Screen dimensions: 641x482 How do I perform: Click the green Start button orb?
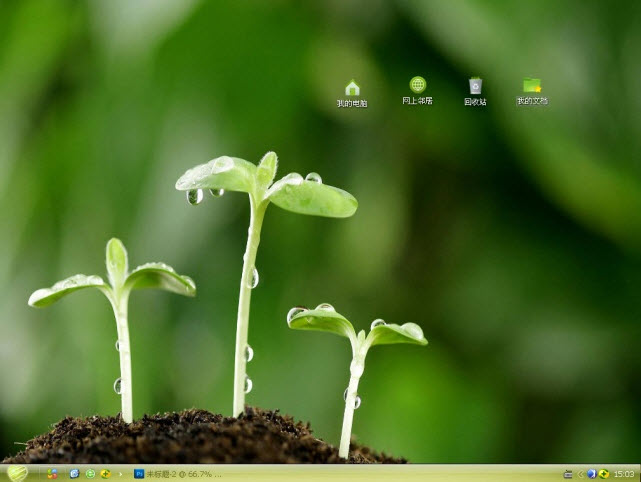[x=17, y=473]
